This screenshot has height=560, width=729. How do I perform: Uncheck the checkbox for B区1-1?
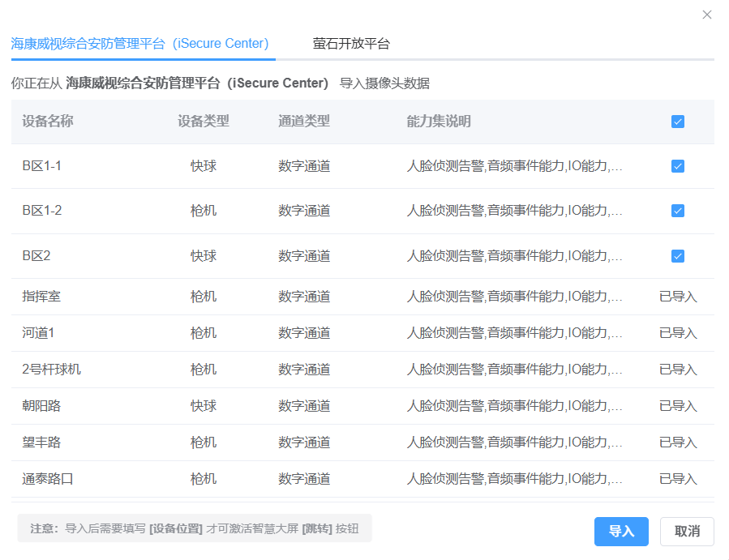678,166
